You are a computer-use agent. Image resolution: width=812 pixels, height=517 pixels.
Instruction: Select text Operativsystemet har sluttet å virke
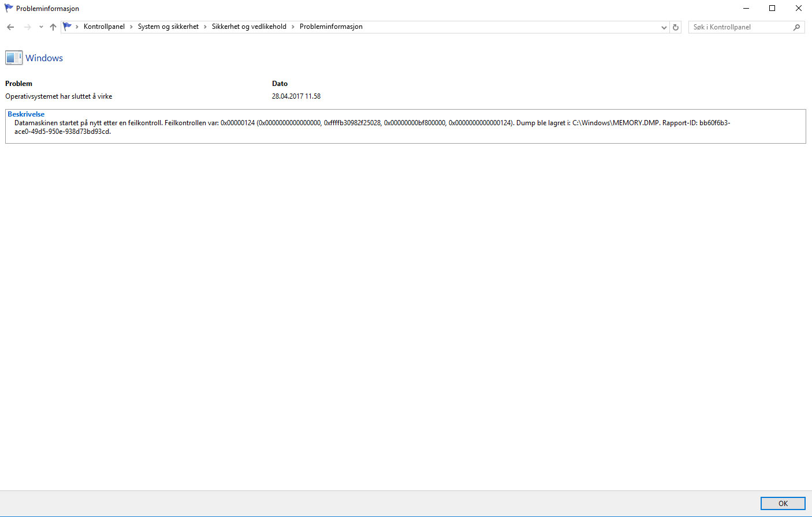coord(58,96)
